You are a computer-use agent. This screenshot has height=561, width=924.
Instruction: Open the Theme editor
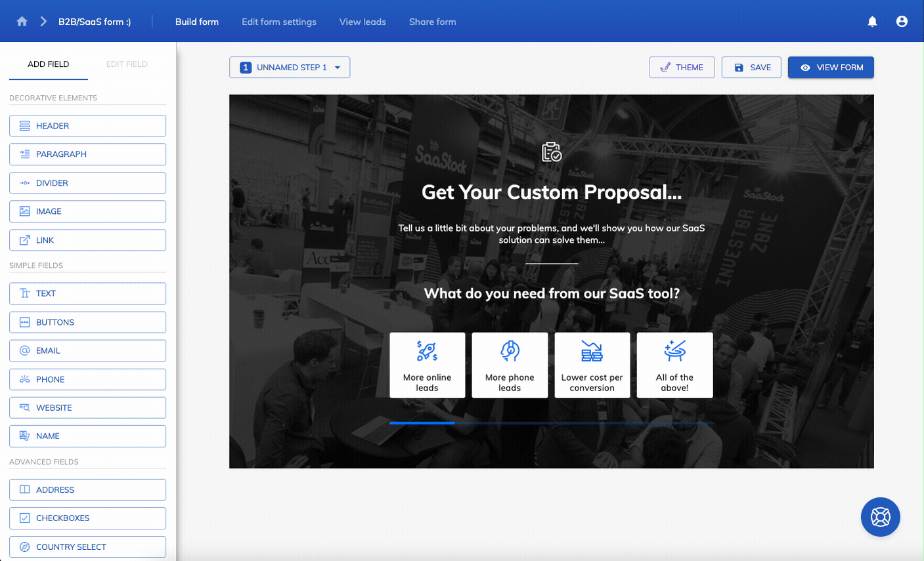[x=682, y=68]
